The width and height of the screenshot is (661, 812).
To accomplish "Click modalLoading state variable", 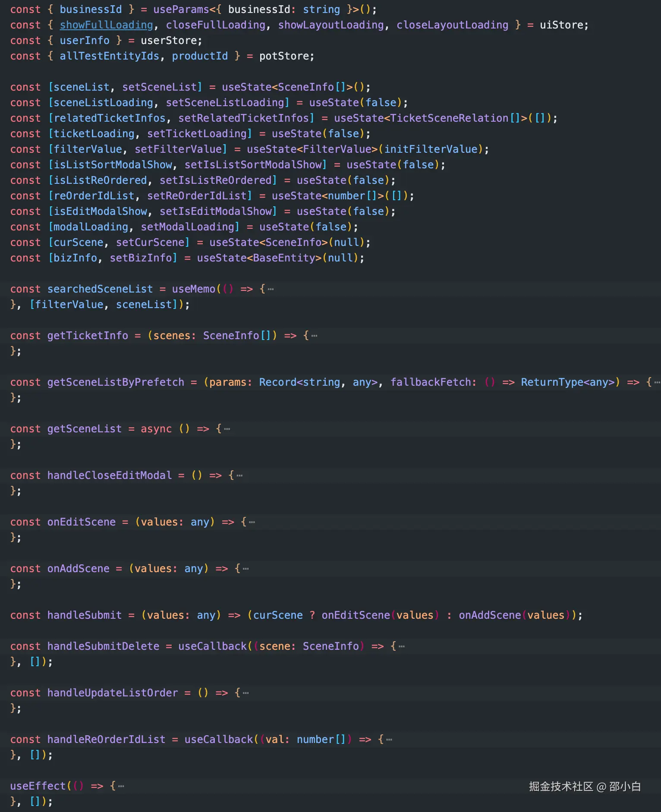I will (91, 227).
